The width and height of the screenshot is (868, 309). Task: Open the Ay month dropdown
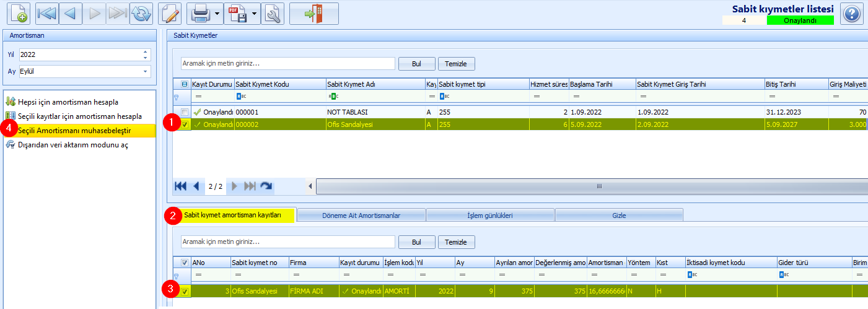[x=146, y=71]
